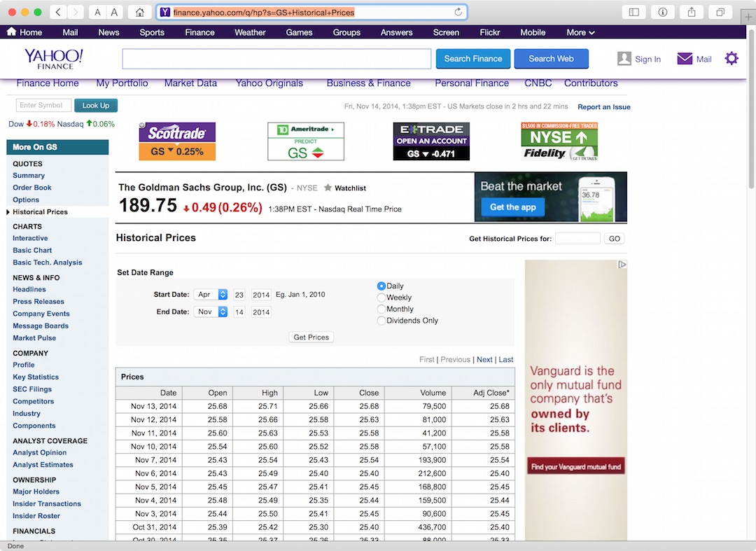Click the Yahoo Finance logo
Image resolution: width=756 pixels, height=551 pixels.
point(54,58)
